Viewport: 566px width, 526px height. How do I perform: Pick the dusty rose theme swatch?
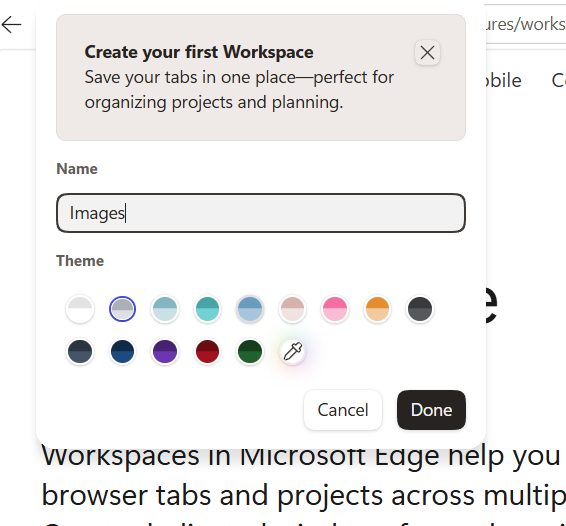tap(292, 309)
